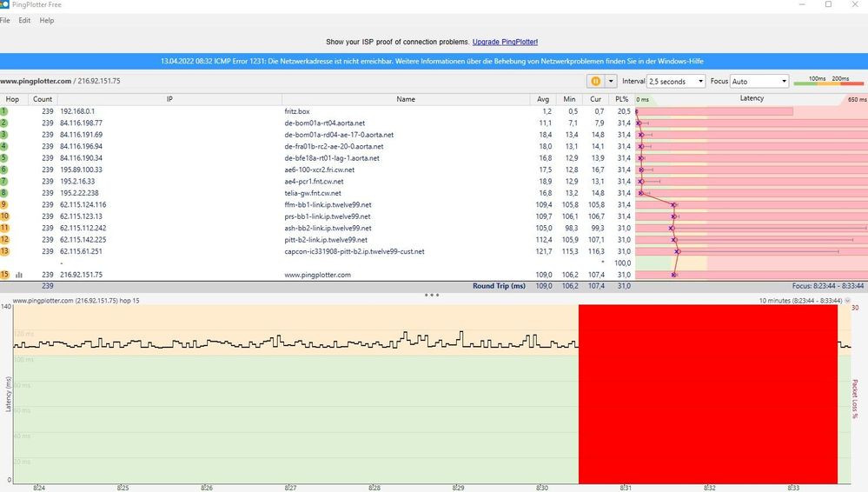The image size is (868, 492).
Task: Click the hop 6 green number icon
Action: pyautogui.click(x=3, y=170)
